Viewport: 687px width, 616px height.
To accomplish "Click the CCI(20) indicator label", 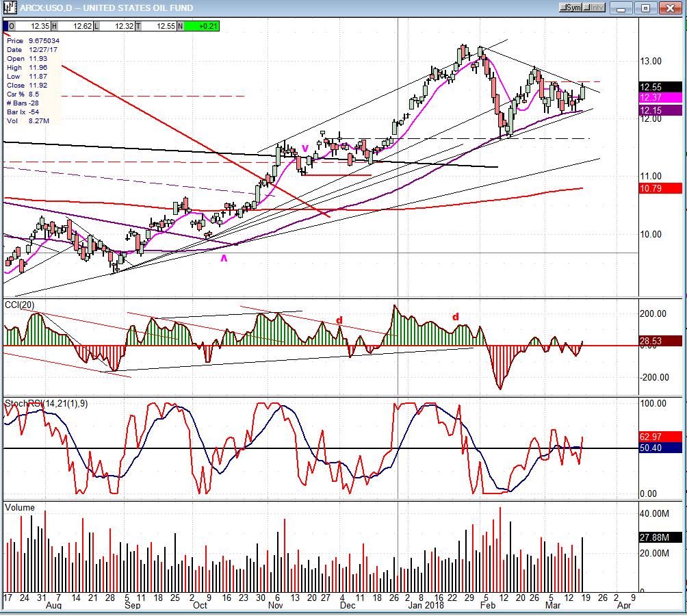I will click(x=18, y=304).
